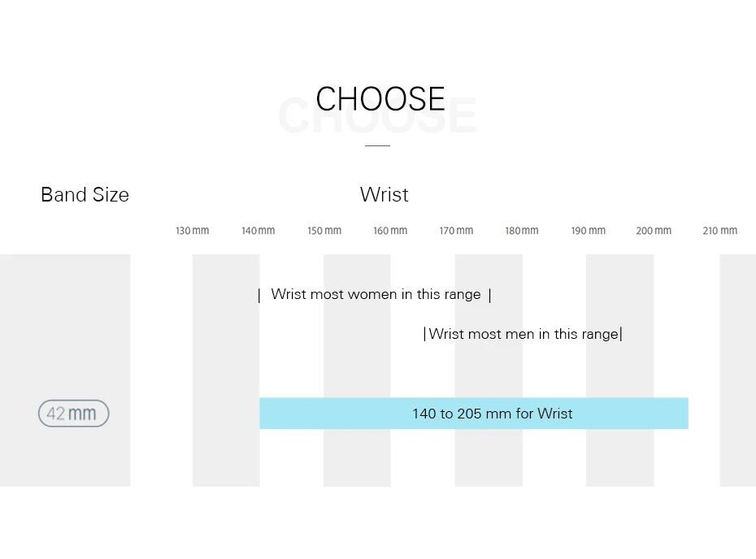The width and height of the screenshot is (756, 559).
Task: Select the 180 mm scale mark
Action: point(522,231)
